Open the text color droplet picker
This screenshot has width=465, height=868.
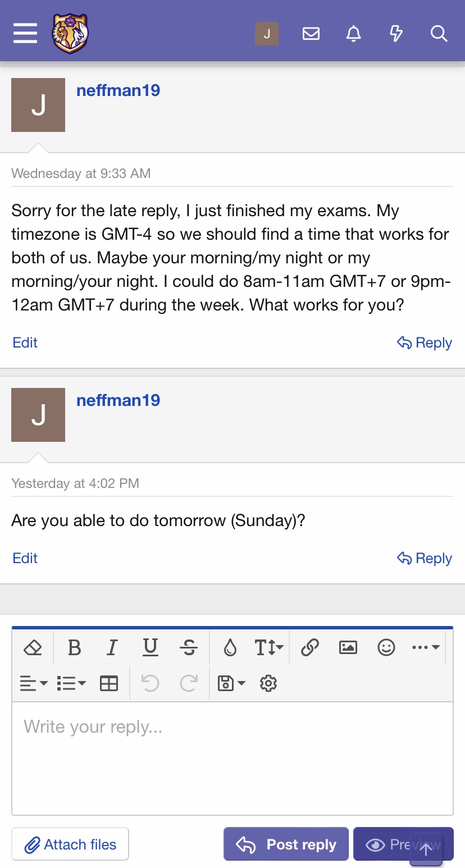point(230,648)
